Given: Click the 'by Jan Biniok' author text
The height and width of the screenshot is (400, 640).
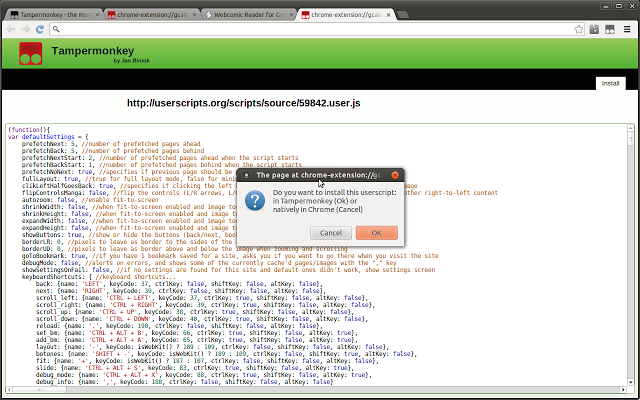Looking at the screenshot, I should pos(131,60).
